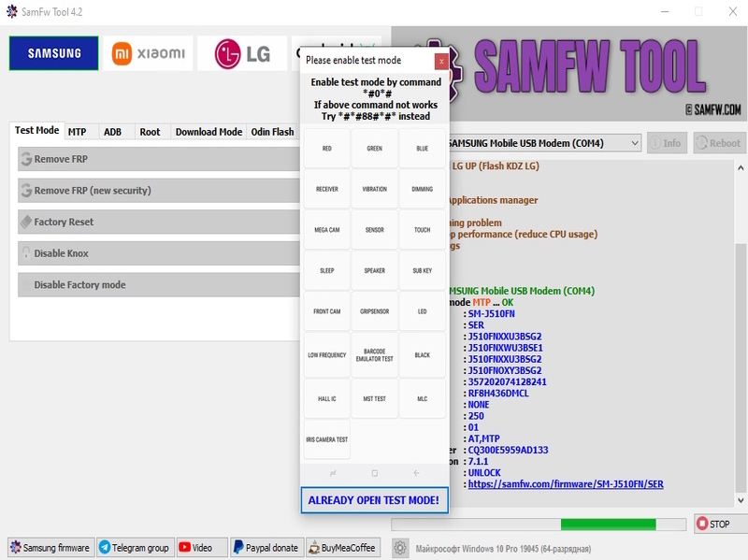Open the Samsung firmware website button
The image size is (748, 560).
tap(50, 548)
